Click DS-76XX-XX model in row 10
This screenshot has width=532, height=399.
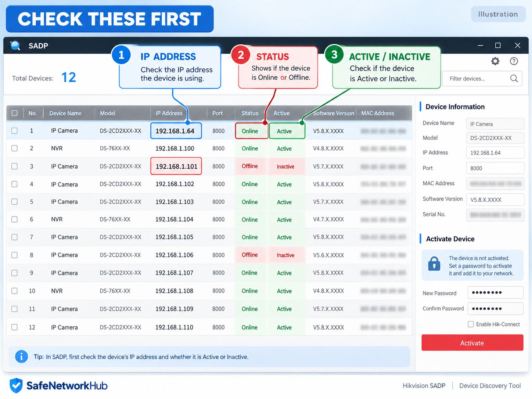115,291
